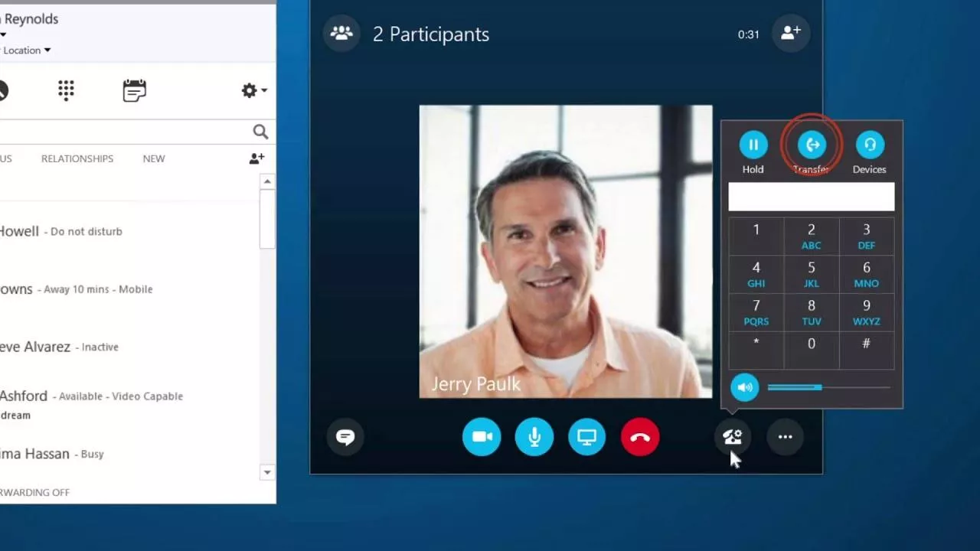Screen dimensions: 980x551
Task: Open more options ellipsis menu
Action: coord(785,437)
